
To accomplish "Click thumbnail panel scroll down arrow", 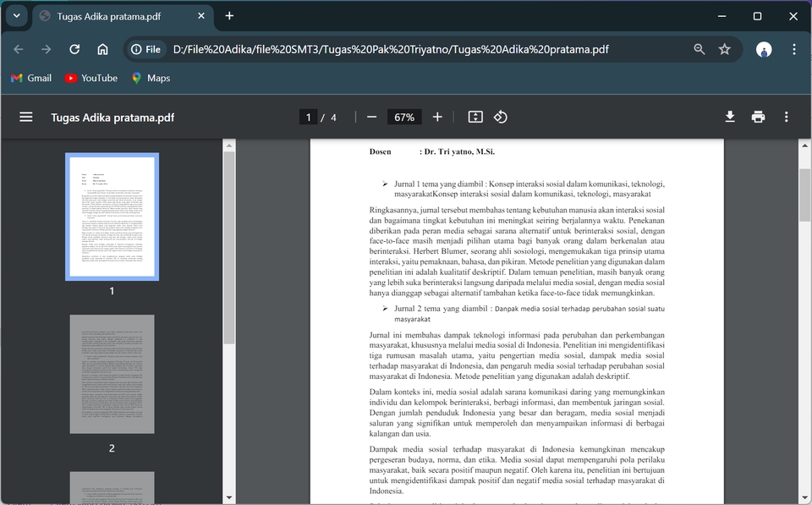I will (x=229, y=497).
